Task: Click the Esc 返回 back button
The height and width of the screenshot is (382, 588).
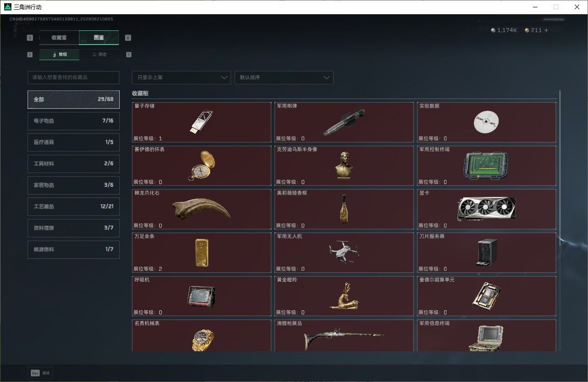Action: tap(40, 373)
